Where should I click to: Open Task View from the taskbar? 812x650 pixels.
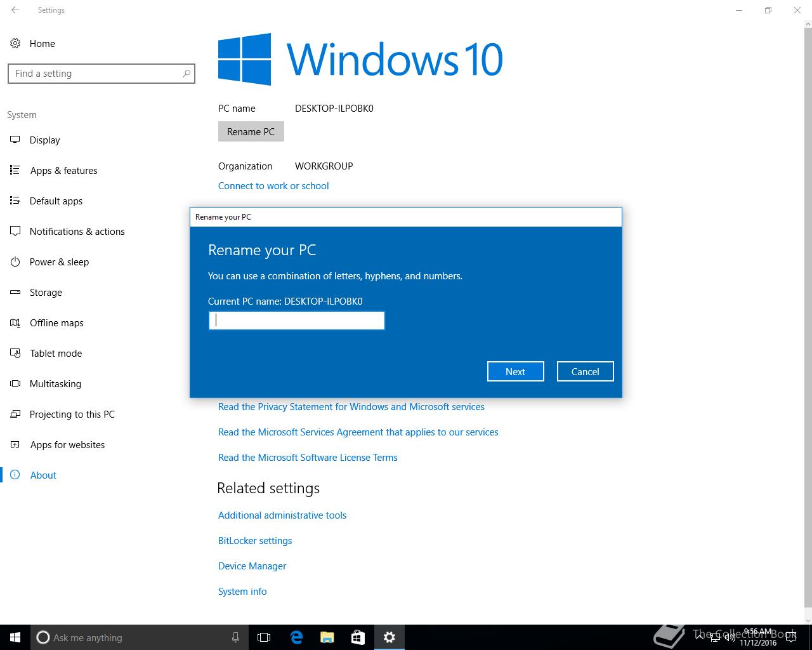point(264,637)
